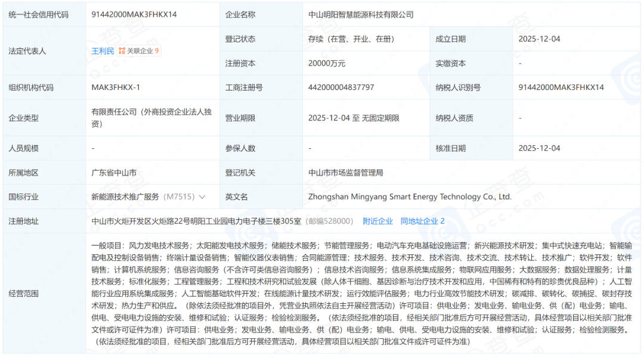
Task: Click the postal code 528000 text
Action: click(339, 221)
